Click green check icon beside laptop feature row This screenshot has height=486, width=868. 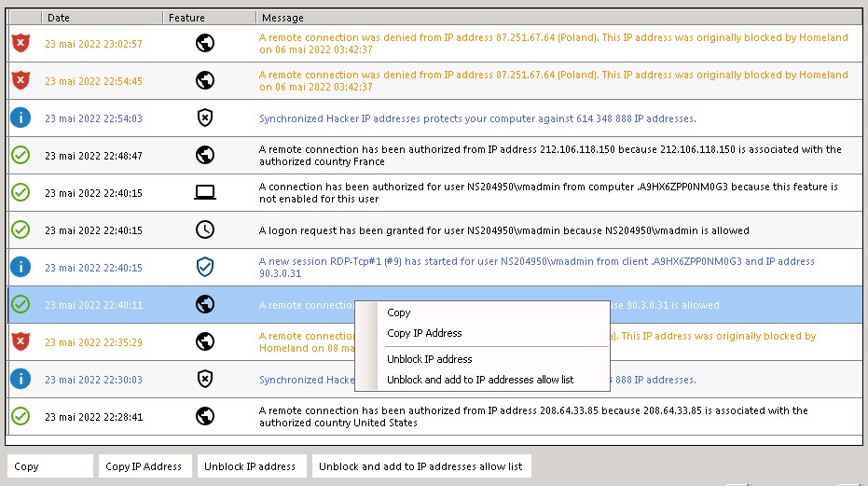tap(21, 192)
